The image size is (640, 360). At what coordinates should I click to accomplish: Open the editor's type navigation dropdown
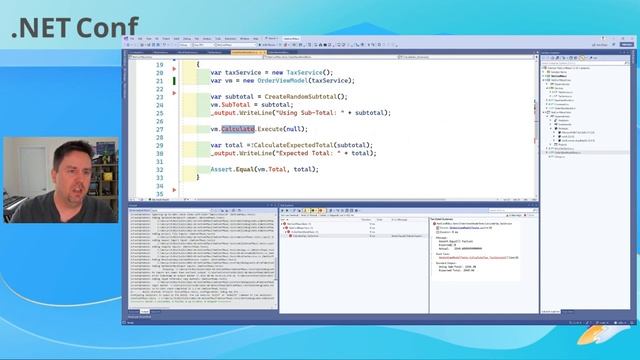331,57
